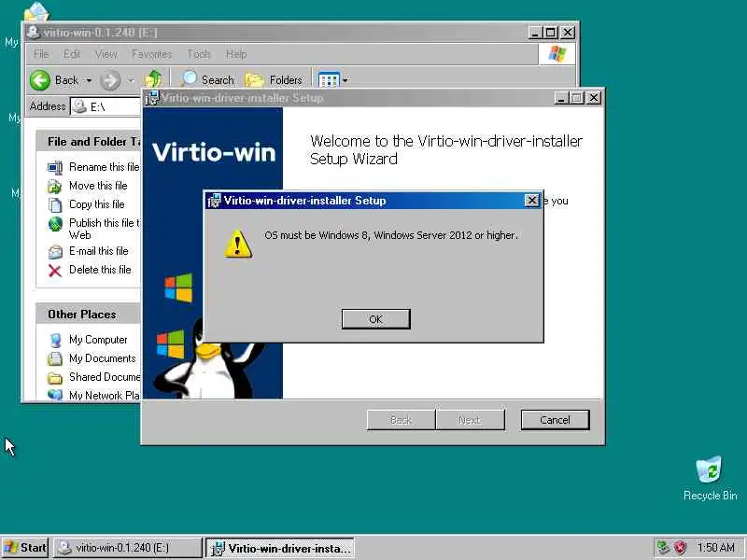
Task: Select Virtio-win-driver-installer taskbar button
Action: [280, 548]
